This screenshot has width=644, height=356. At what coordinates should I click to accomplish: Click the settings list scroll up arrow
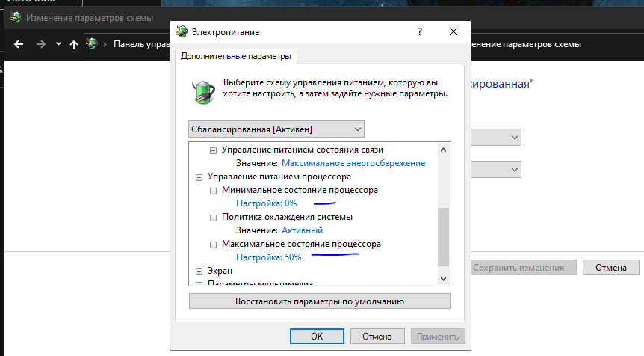443,150
